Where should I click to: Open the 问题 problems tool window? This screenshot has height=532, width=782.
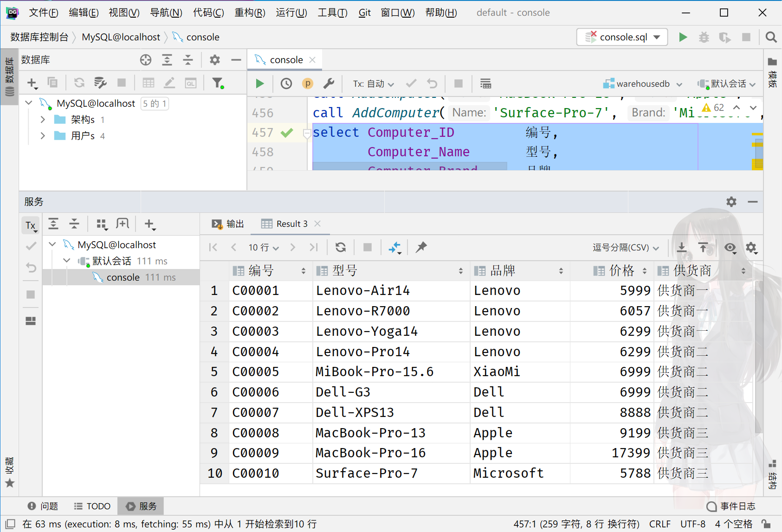pyautogui.click(x=43, y=506)
